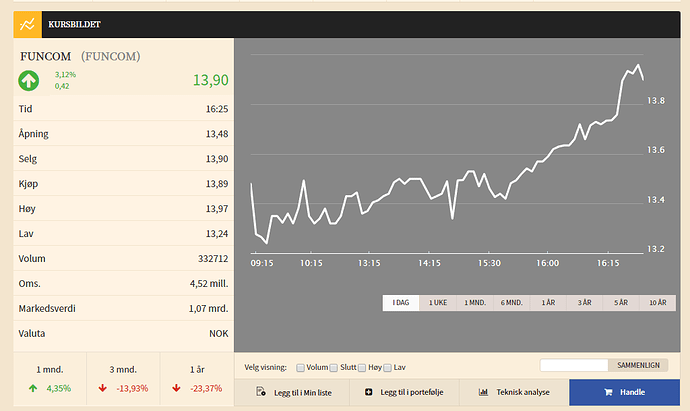Click the compare ticker input field

tap(574, 365)
